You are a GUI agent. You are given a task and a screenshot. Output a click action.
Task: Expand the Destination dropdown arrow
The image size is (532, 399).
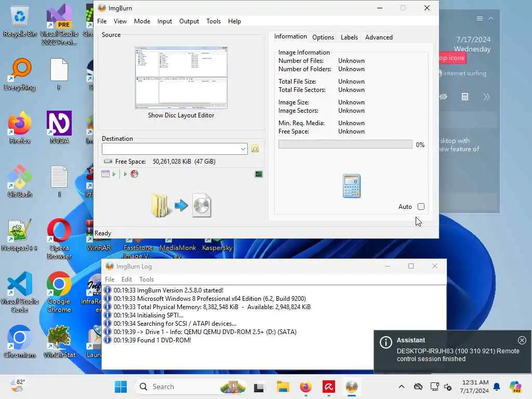[x=243, y=149]
